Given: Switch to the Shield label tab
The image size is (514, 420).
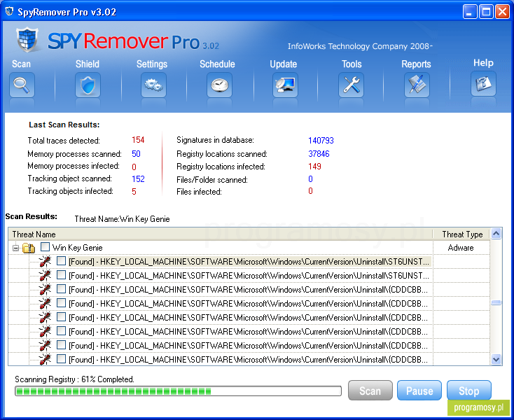Looking at the screenshot, I should pyautogui.click(x=88, y=64).
